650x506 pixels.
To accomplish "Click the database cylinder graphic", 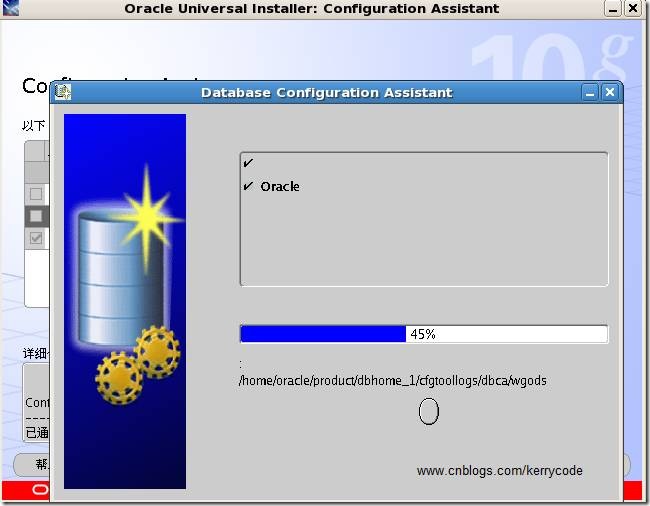I will (120, 278).
